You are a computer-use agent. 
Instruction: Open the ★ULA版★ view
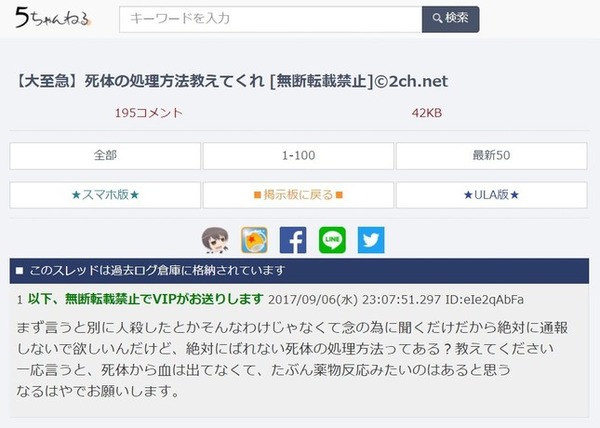[x=491, y=195]
